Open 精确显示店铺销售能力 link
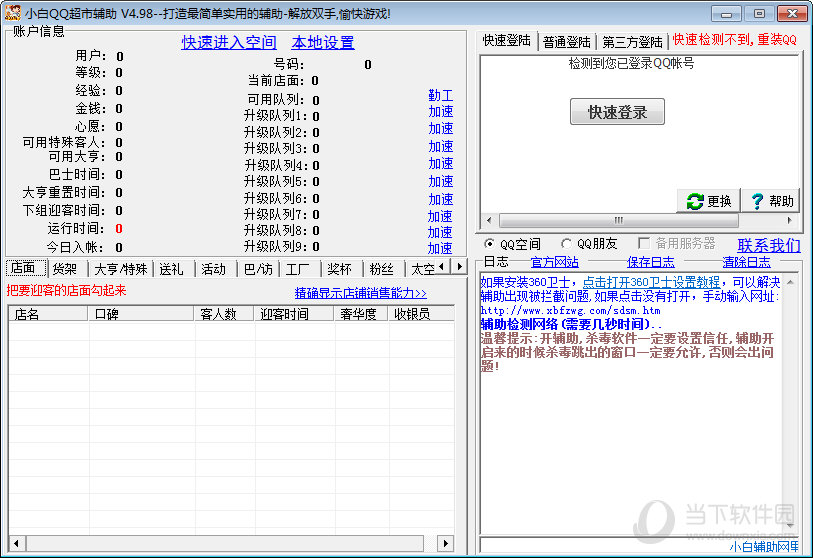Screen dimensions: 813x558 click(x=360, y=293)
